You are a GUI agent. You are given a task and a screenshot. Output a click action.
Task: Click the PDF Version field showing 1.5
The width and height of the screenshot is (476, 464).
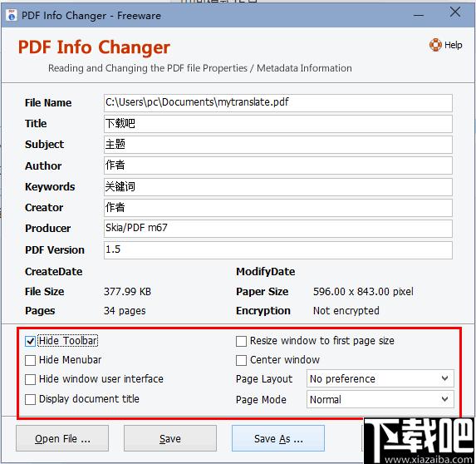[277, 250]
